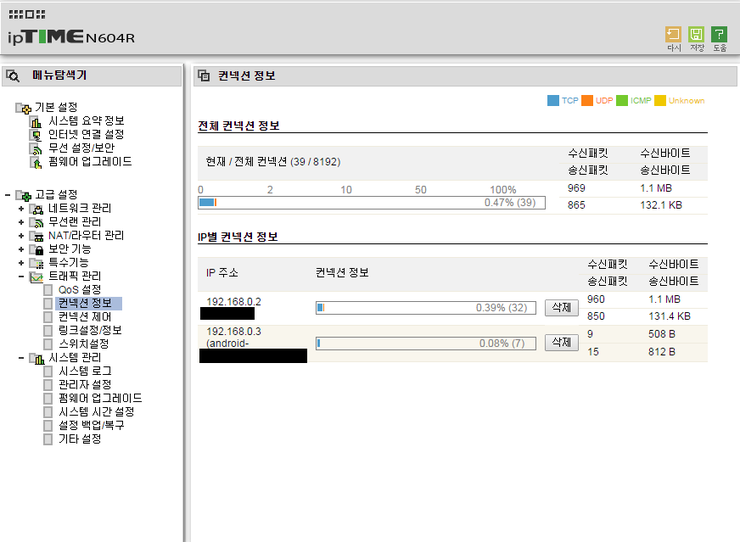Screen dimensions: 740x542
Task: Click the Unknown yellow legend swatch
Action: [x=660, y=101]
